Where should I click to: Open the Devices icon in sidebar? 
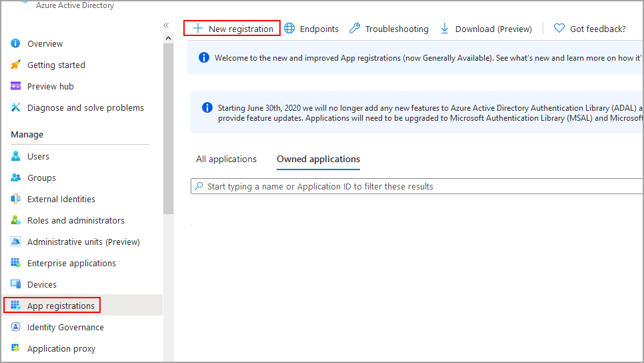coord(15,284)
